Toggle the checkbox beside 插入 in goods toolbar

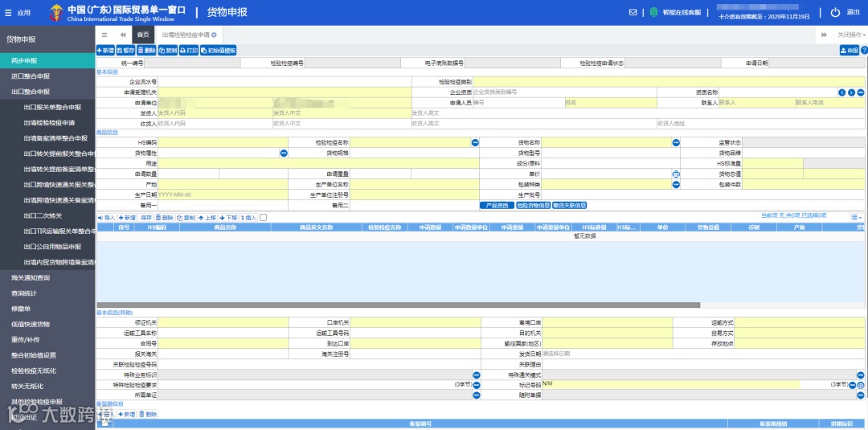(x=263, y=218)
